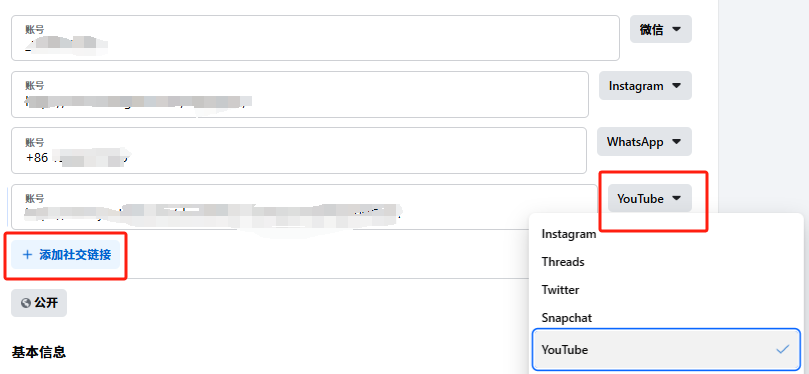This screenshot has width=809, height=374.
Task: Click the caret arrow on YouTube selector
Action: point(677,198)
